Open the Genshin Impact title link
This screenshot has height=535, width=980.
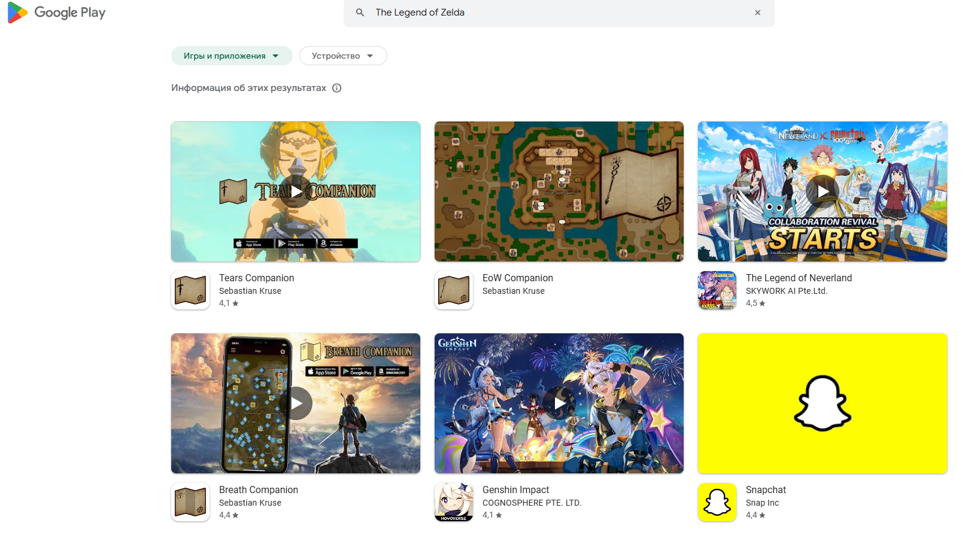pos(515,490)
